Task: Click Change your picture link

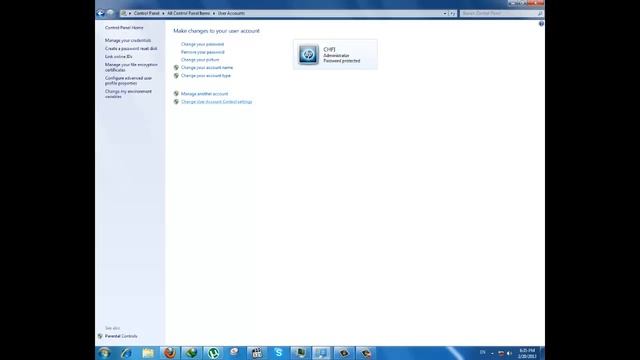Action: 200,60
